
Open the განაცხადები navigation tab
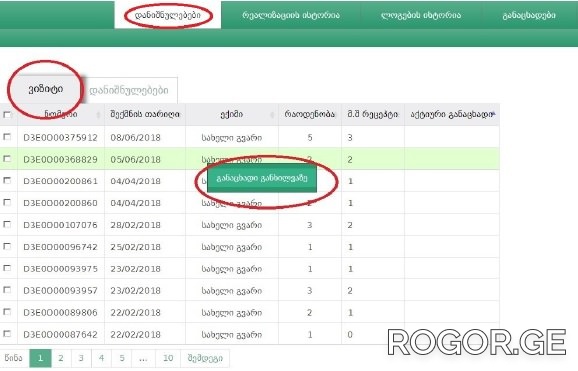[529, 15]
